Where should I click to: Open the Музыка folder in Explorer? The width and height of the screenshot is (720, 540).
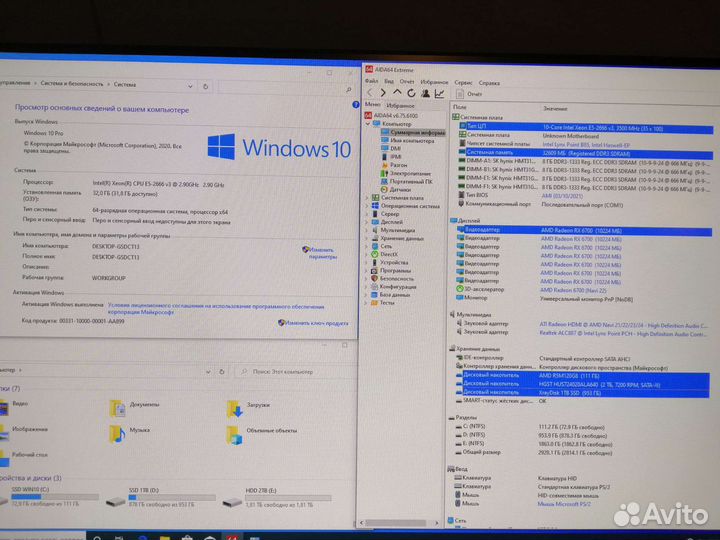point(130,433)
